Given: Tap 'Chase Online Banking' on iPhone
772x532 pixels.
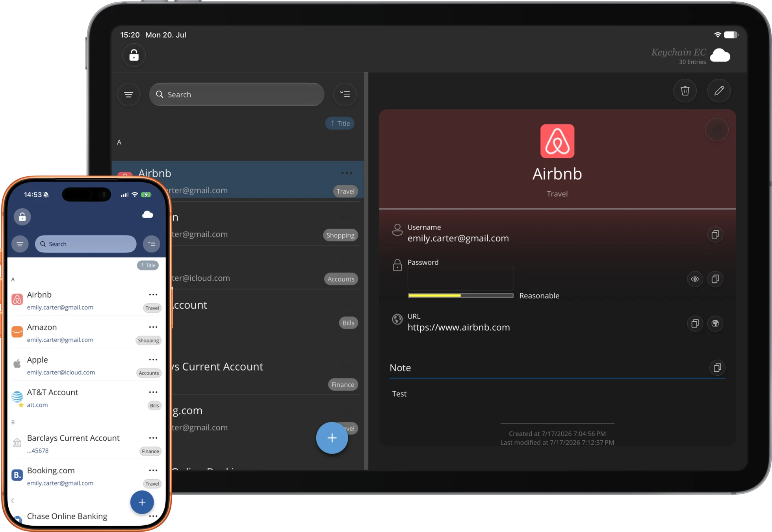Looking at the screenshot, I should [x=67, y=516].
